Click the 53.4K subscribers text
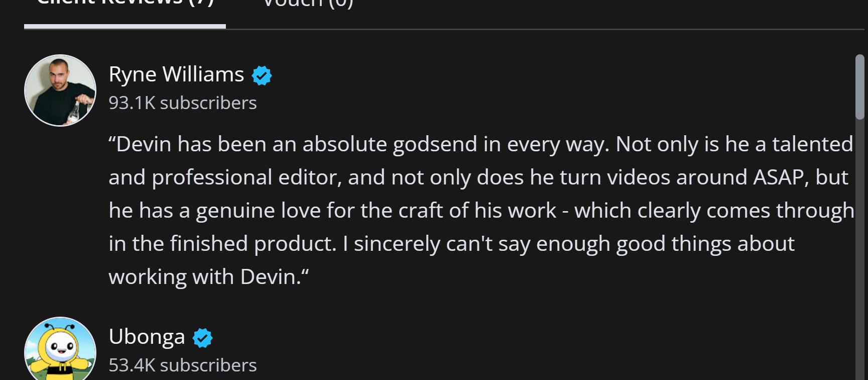868x380 pixels. 182,365
